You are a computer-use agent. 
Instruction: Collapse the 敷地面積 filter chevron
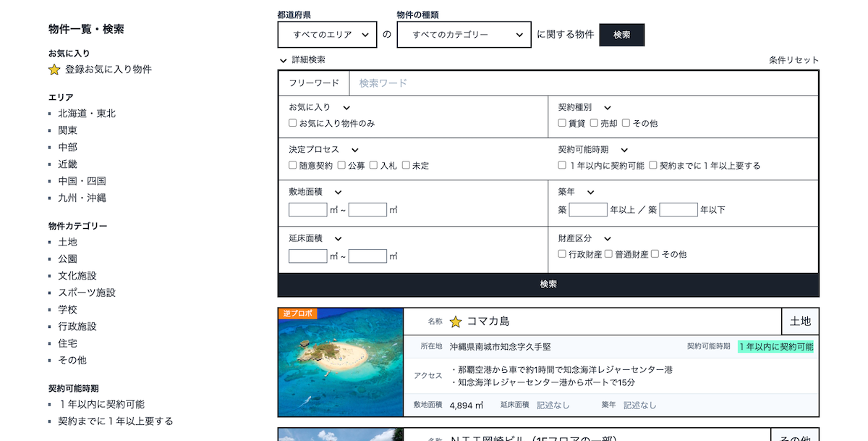(339, 193)
